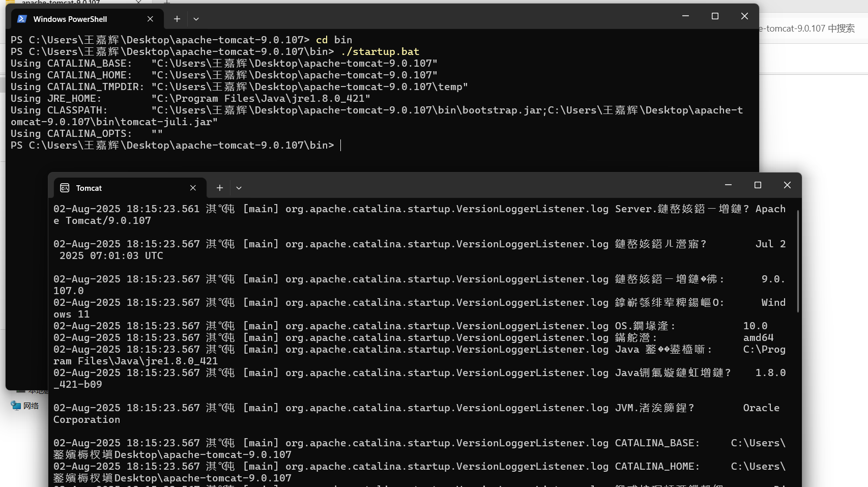Viewport: 868px width, 487px height.
Task: Click the File Explorer search box
Action: point(813,28)
